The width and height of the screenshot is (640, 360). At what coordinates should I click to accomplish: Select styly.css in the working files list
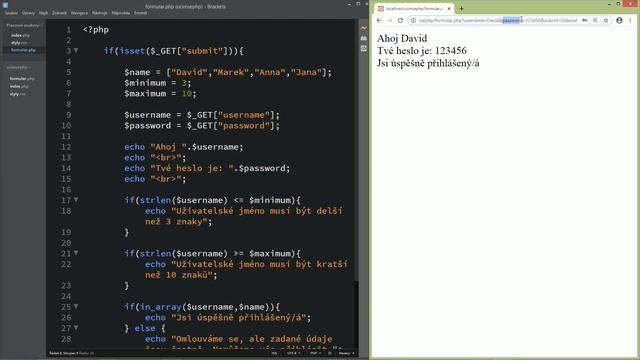coord(19,43)
